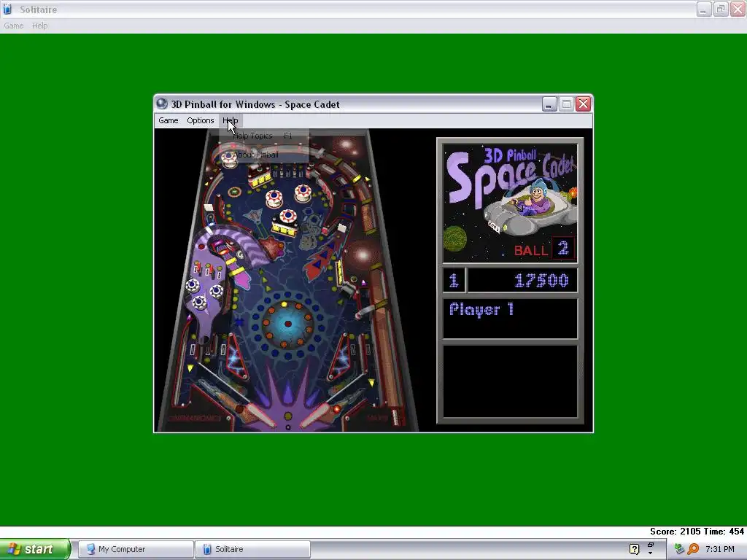
Task: Click the 3D Pinball title bar ball icon
Action: [x=162, y=104]
